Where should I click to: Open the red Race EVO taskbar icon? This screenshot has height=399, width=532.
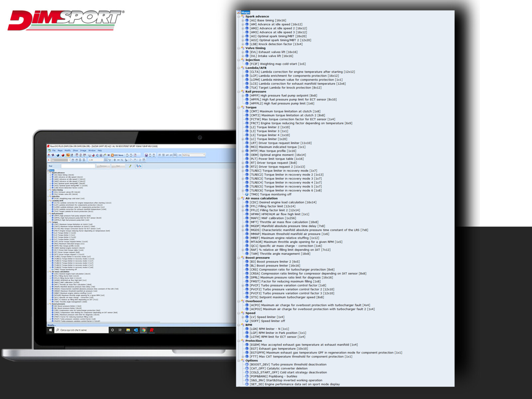click(x=152, y=330)
